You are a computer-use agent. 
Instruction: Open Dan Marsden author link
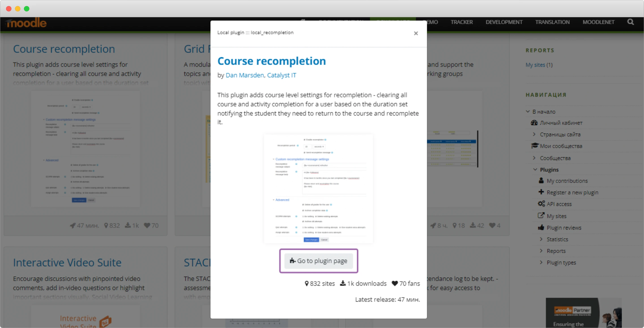pos(245,75)
